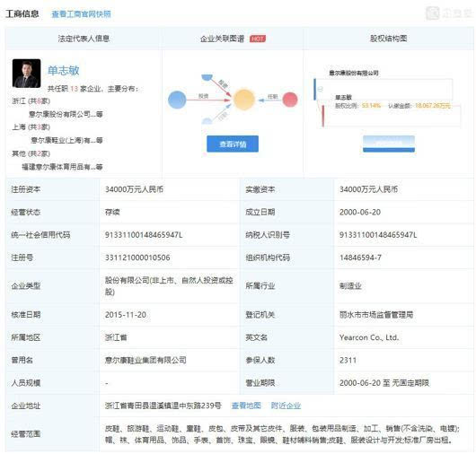The width and height of the screenshot is (476, 454).
Task: Open the 单志敏 name link
Action: (x=63, y=70)
